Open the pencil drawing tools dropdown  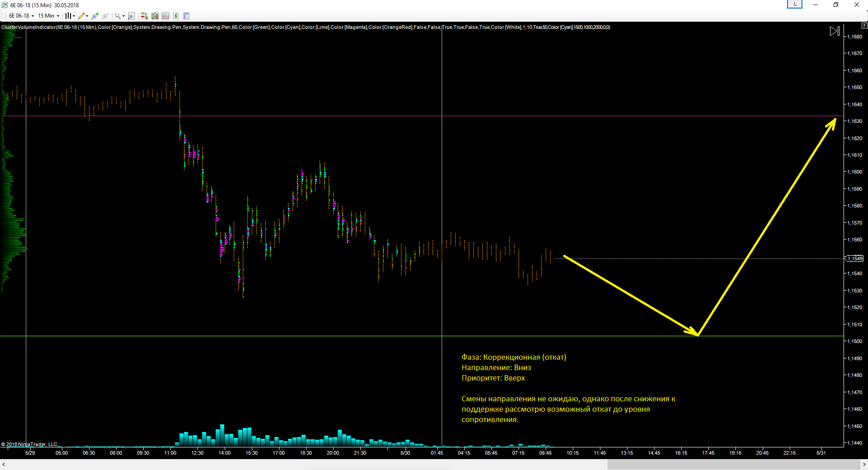(x=83, y=16)
